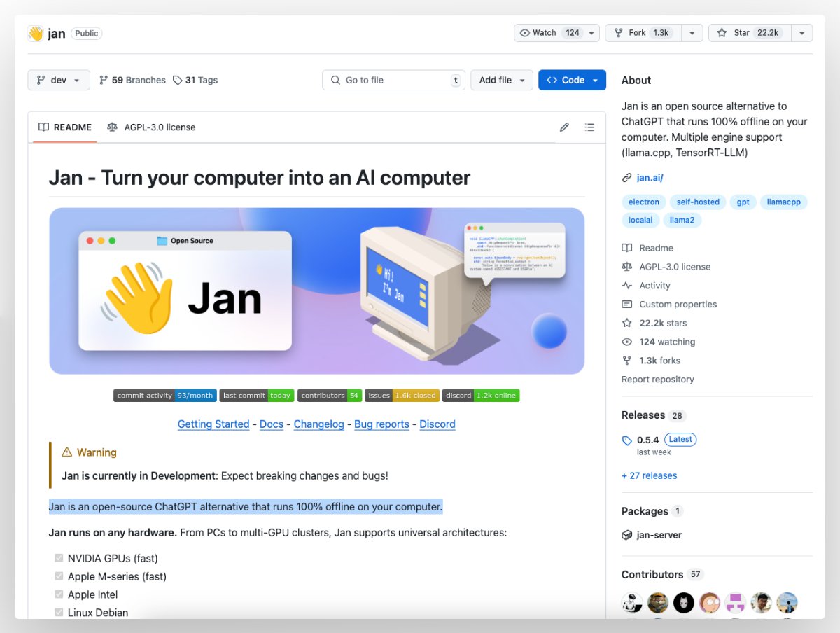
Task: Toggle the NVIDIA GPUs (fast) checkbox
Action: pyautogui.click(x=59, y=559)
